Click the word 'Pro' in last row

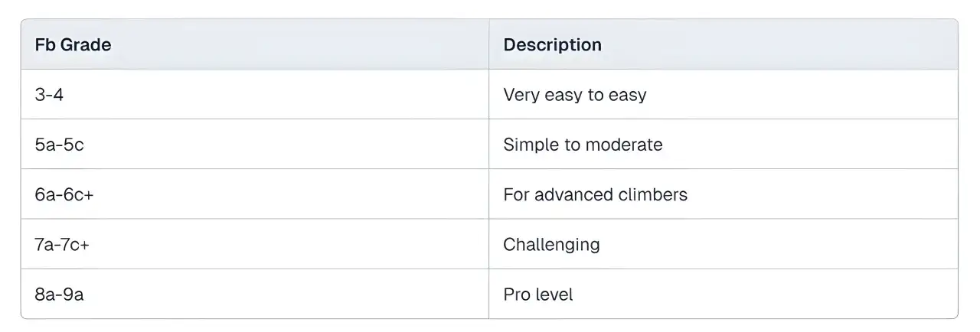tap(516, 295)
